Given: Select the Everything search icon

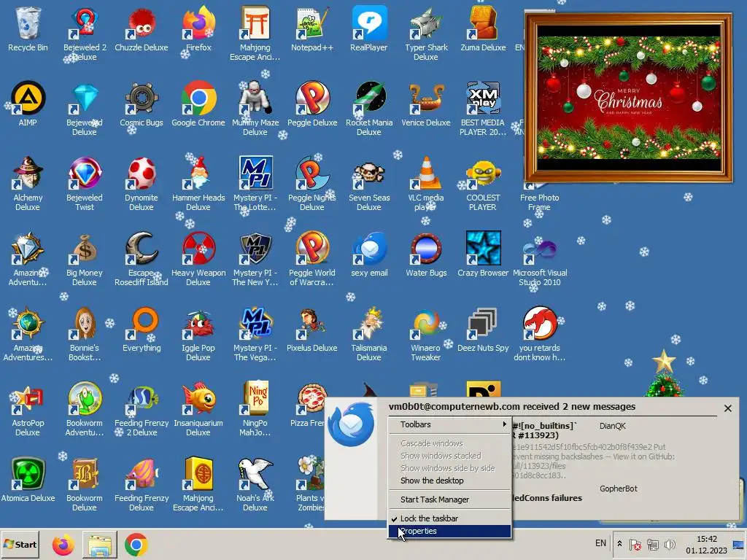Looking at the screenshot, I should (141, 330).
